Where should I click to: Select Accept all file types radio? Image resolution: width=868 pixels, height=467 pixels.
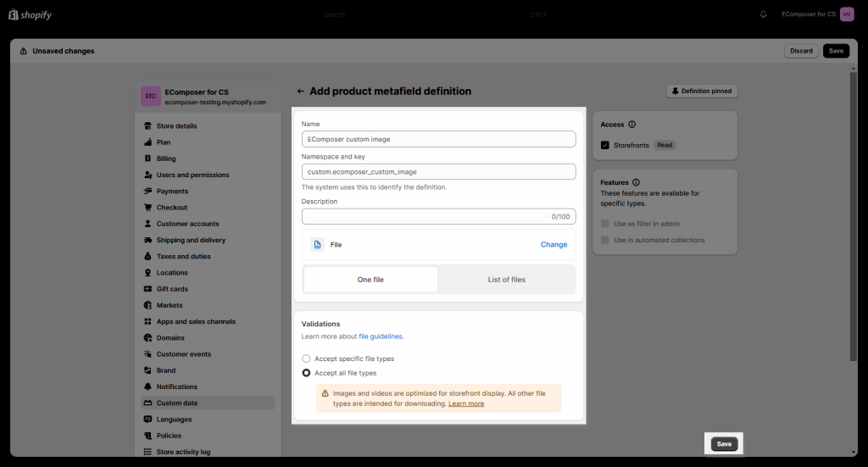tap(306, 374)
